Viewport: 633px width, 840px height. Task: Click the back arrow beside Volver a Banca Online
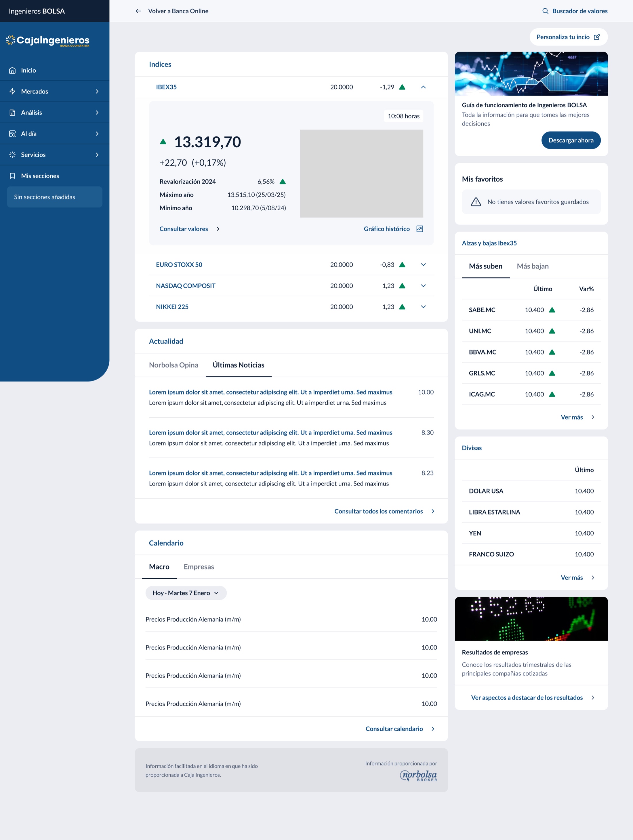coord(138,11)
